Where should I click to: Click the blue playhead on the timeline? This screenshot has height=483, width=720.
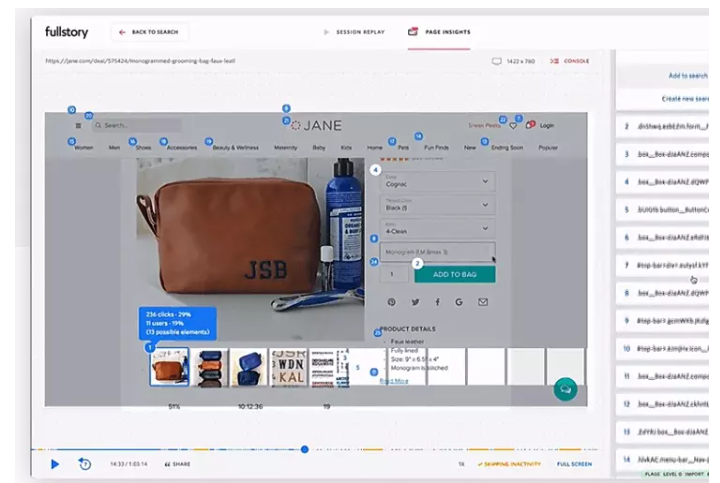(x=305, y=449)
